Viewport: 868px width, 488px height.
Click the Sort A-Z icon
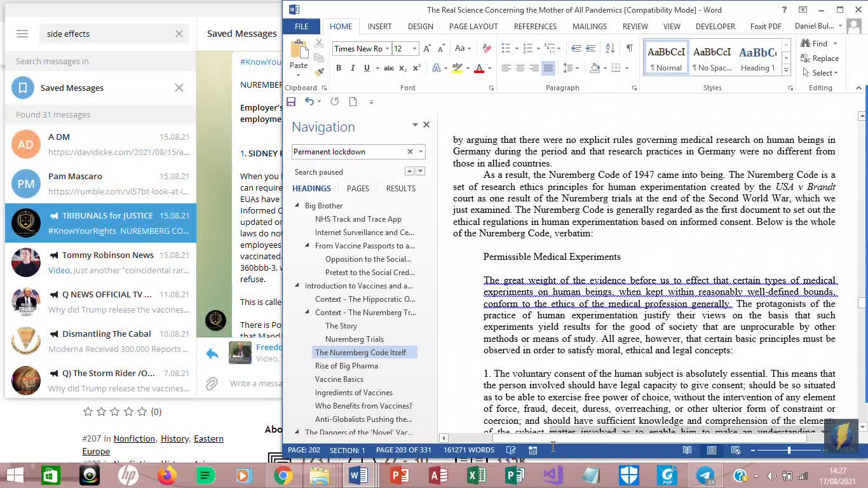point(610,49)
